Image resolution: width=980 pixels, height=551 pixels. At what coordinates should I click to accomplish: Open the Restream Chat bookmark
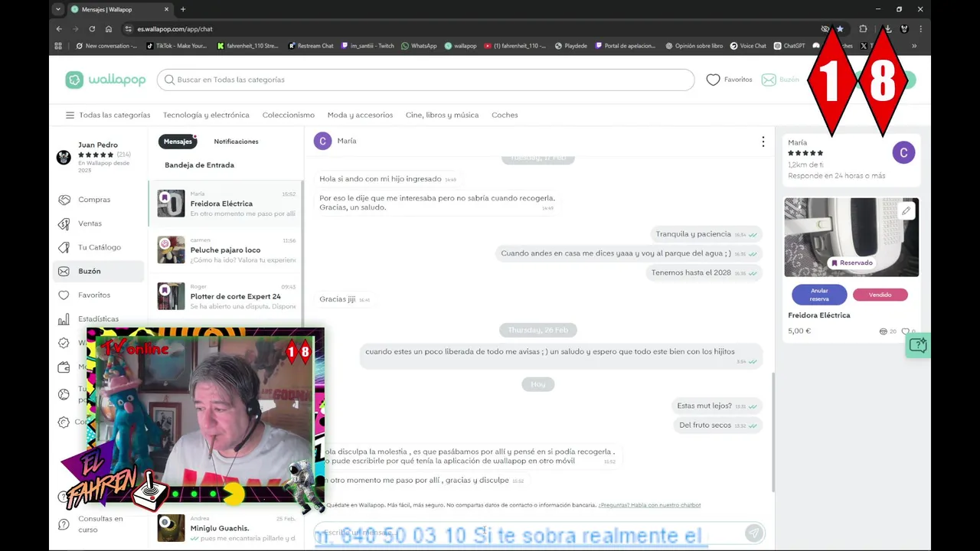311,46
